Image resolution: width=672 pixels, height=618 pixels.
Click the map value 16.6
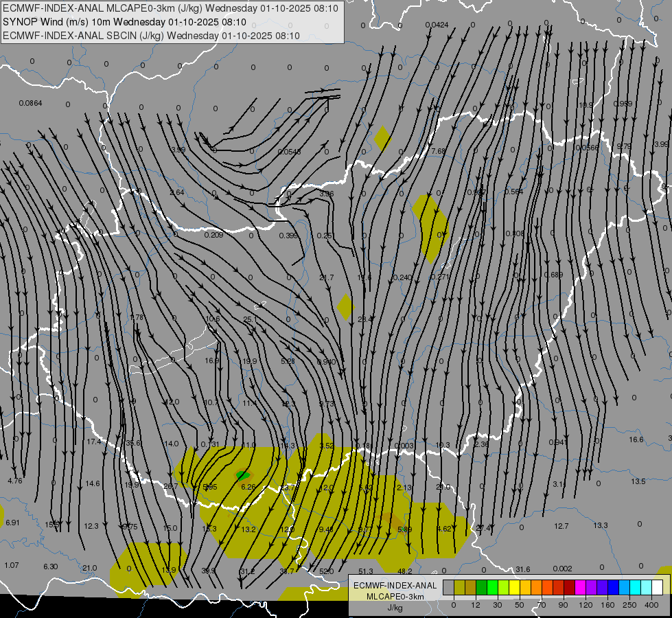click(x=636, y=439)
